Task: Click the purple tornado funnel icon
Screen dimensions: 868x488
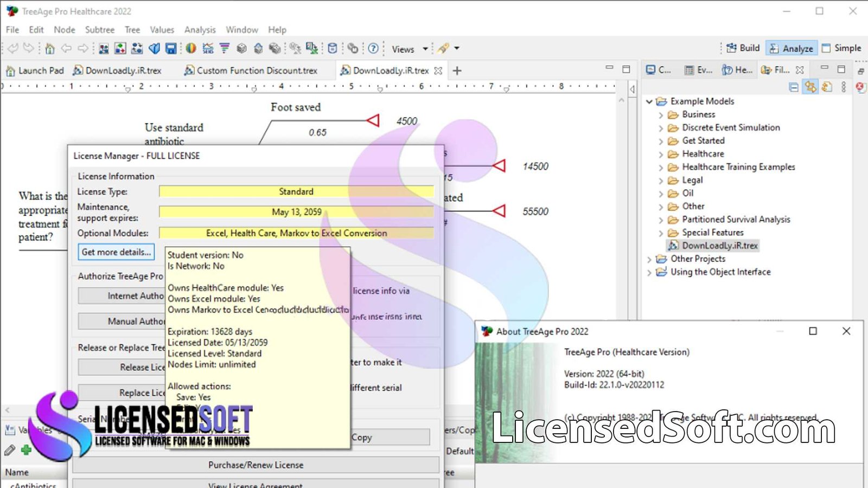Action: (x=225, y=49)
